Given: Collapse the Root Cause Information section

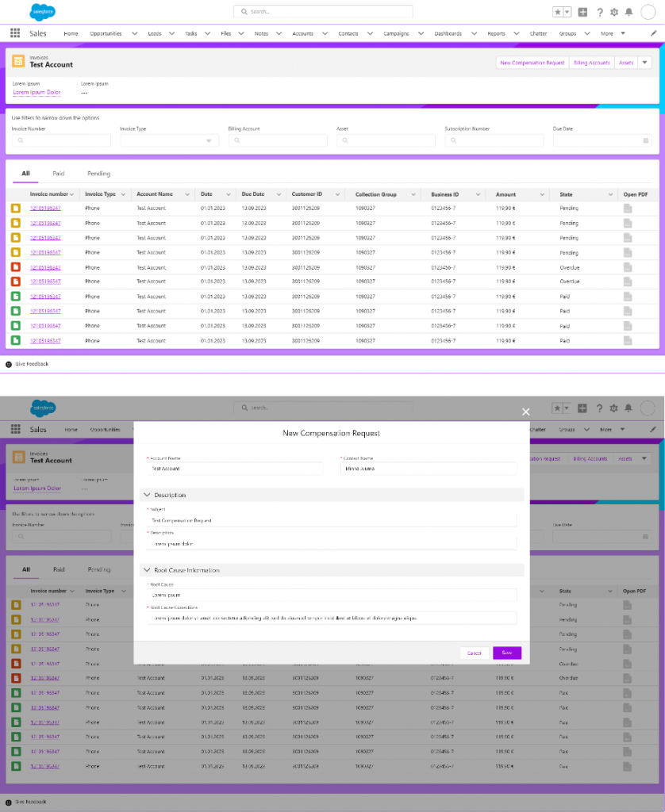Looking at the screenshot, I should 147,570.
